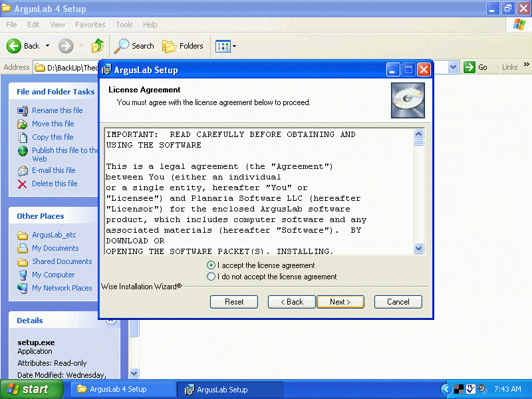Open ArgusLab_etc folder link

tap(54, 235)
